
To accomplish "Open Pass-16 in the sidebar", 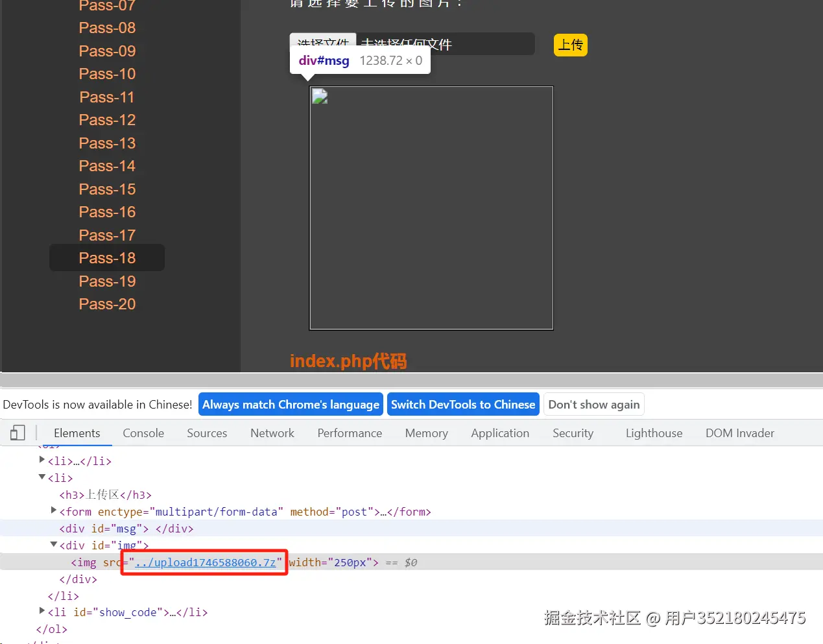I will point(107,212).
